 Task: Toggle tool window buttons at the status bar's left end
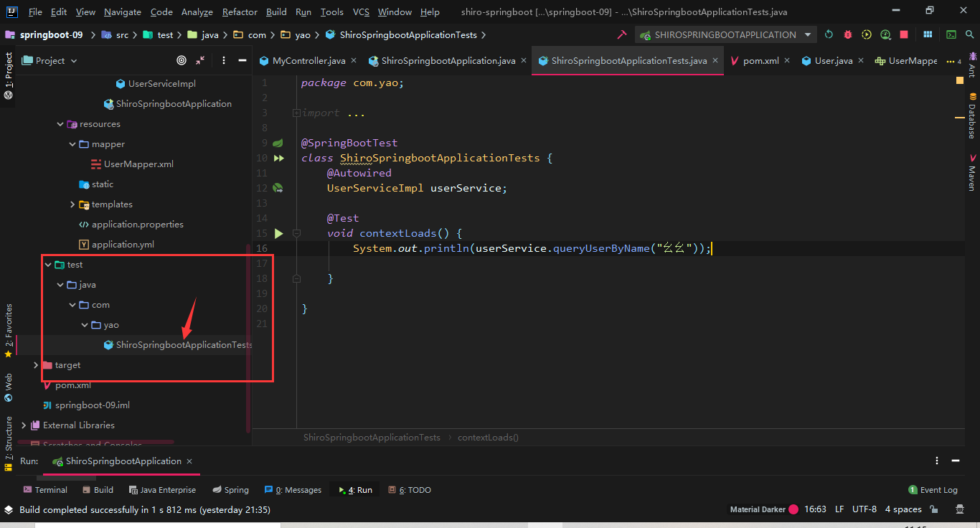pos(9,509)
